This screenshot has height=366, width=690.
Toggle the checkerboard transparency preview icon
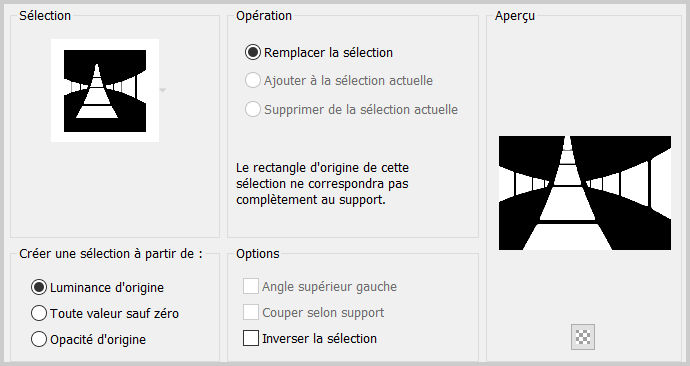tap(583, 337)
